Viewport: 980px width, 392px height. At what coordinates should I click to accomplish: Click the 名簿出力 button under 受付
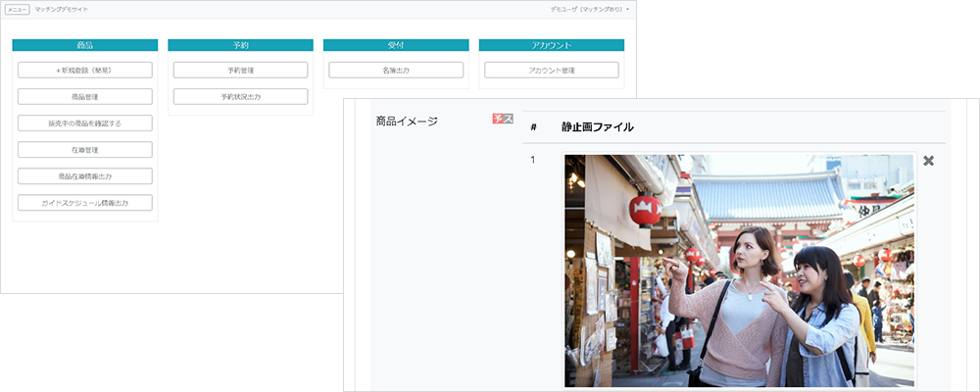(396, 70)
